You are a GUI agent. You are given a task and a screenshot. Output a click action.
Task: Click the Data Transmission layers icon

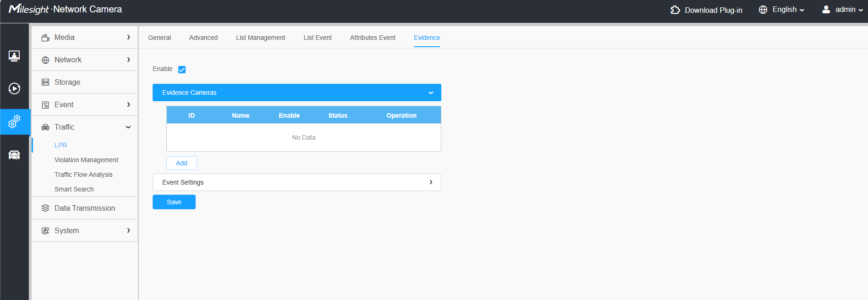[x=45, y=208]
